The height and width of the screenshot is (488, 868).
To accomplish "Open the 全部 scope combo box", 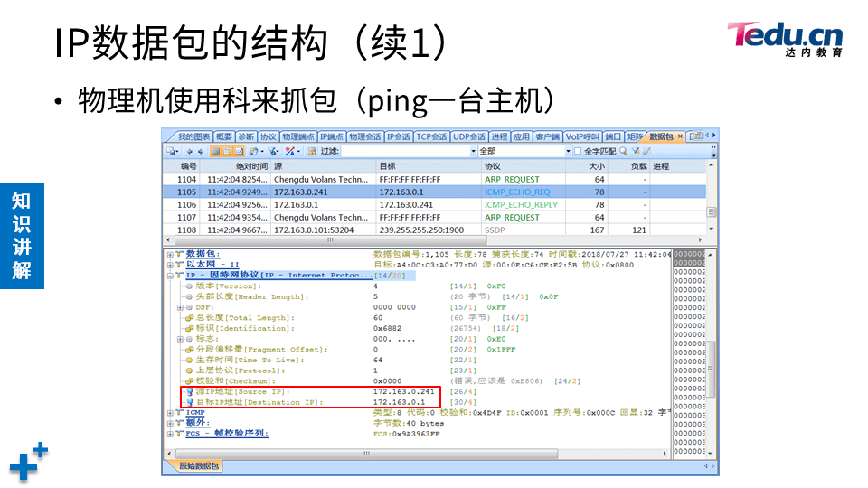I will pos(524,151).
